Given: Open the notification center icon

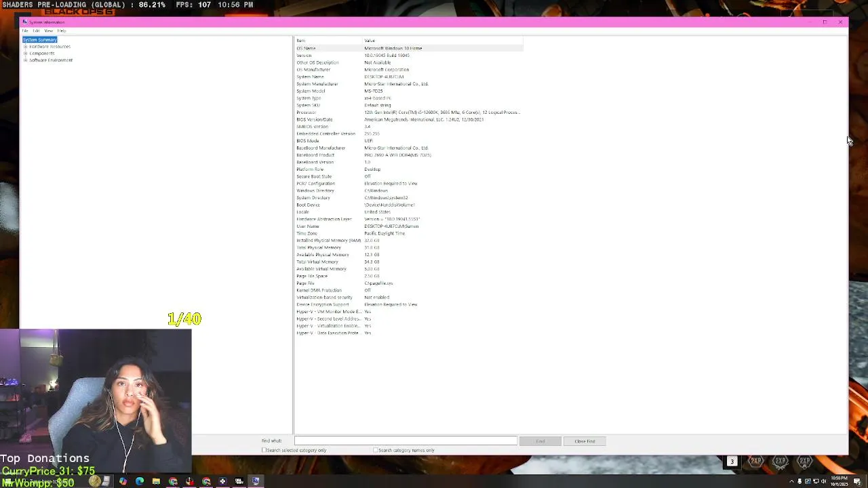Looking at the screenshot, I should tap(857, 481).
